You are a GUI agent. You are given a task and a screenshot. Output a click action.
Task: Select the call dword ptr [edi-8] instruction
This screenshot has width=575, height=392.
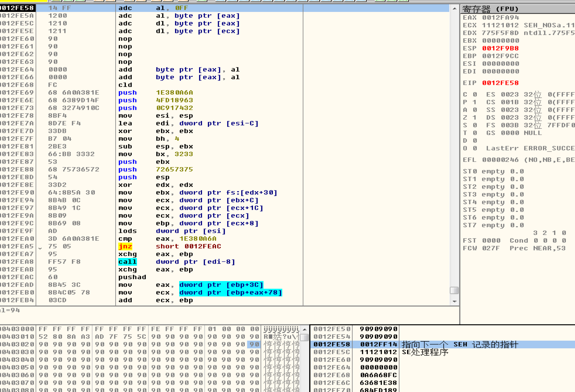point(177,261)
